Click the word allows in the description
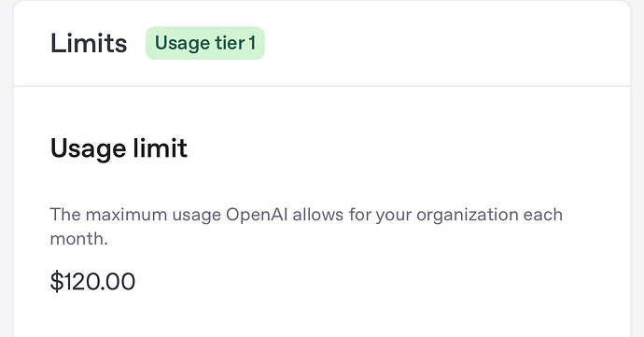 (x=318, y=215)
